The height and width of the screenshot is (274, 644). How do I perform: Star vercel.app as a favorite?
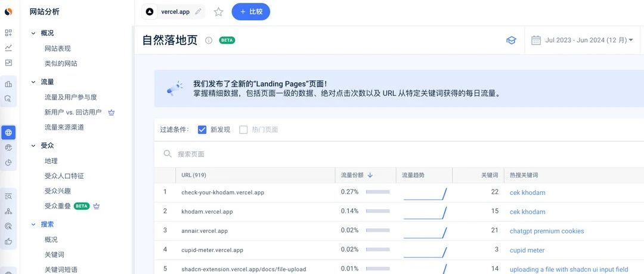[218, 11]
